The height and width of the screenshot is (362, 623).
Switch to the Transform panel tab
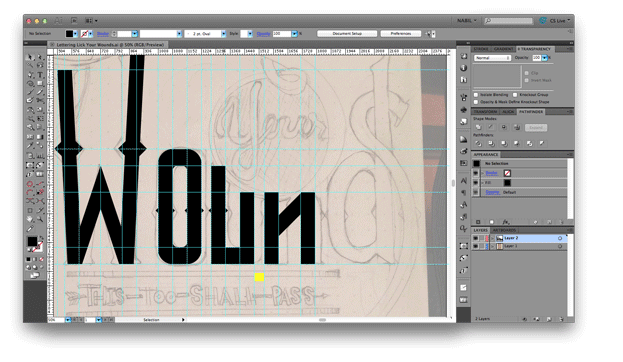485,112
